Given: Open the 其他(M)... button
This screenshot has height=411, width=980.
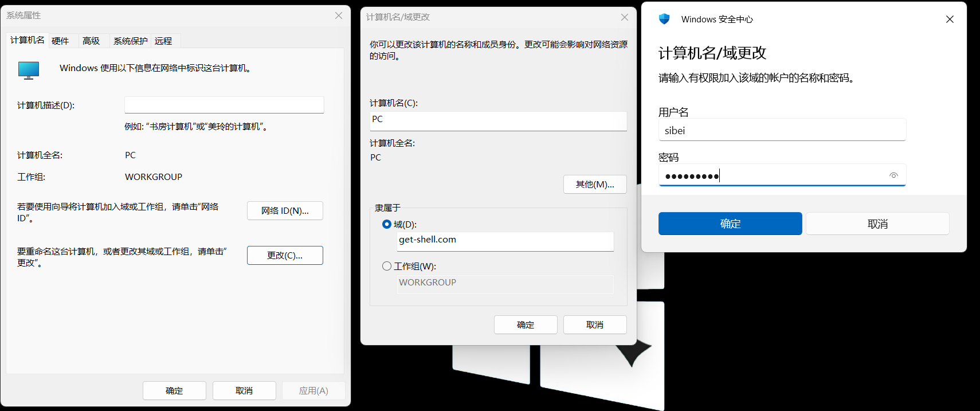Looking at the screenshot, I should (x=595, y=184).
